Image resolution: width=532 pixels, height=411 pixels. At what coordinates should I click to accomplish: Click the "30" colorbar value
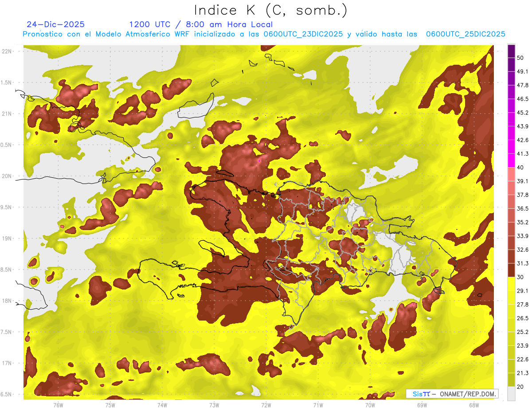coord(521,277)
